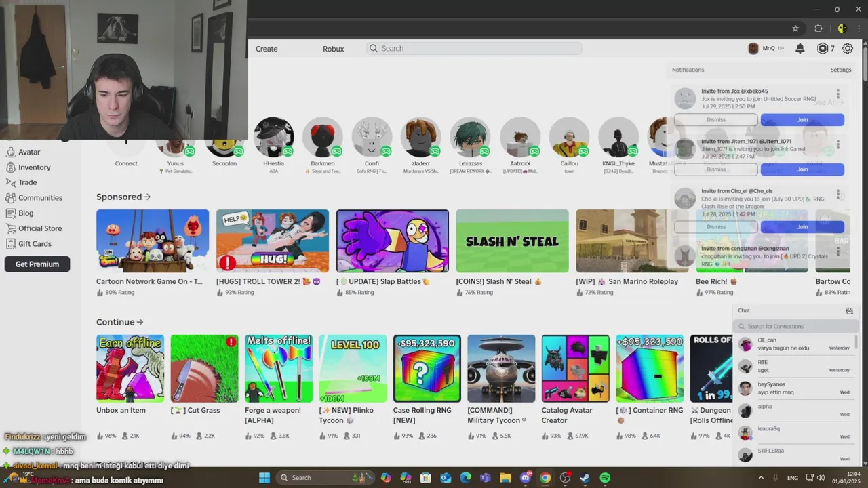Open Steam from the taskbar
868x488 pixels.
585,478
